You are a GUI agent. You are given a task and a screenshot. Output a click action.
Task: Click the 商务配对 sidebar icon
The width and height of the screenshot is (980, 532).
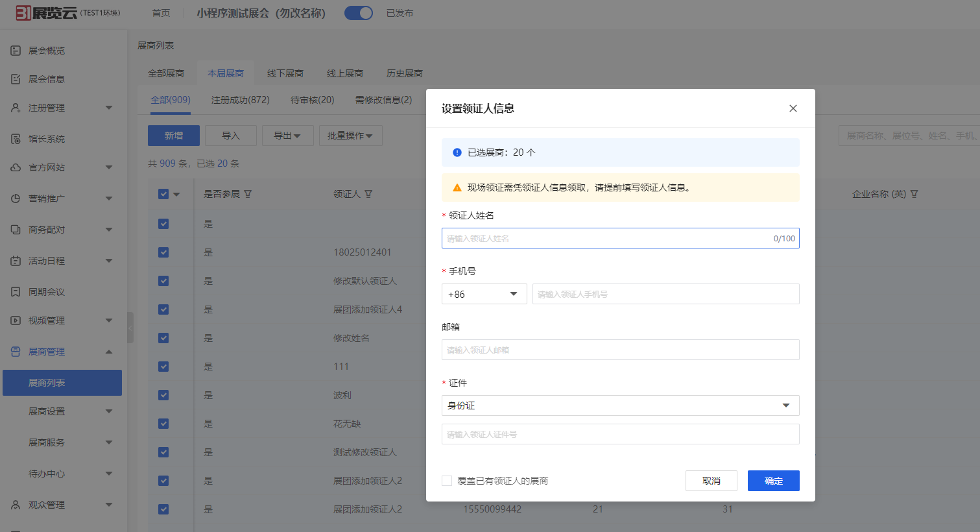point(16,229)
